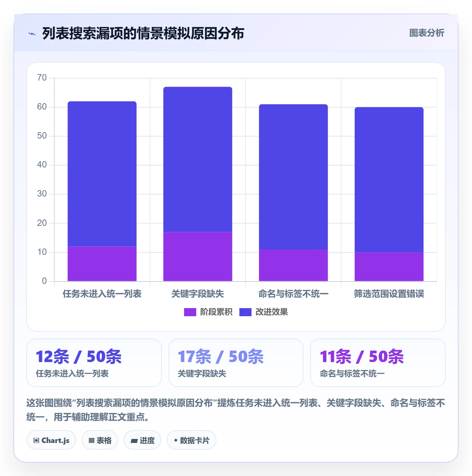472x476 pixels.
Task: Click the 进度 tag chip
Action: [x=142, y=440]
